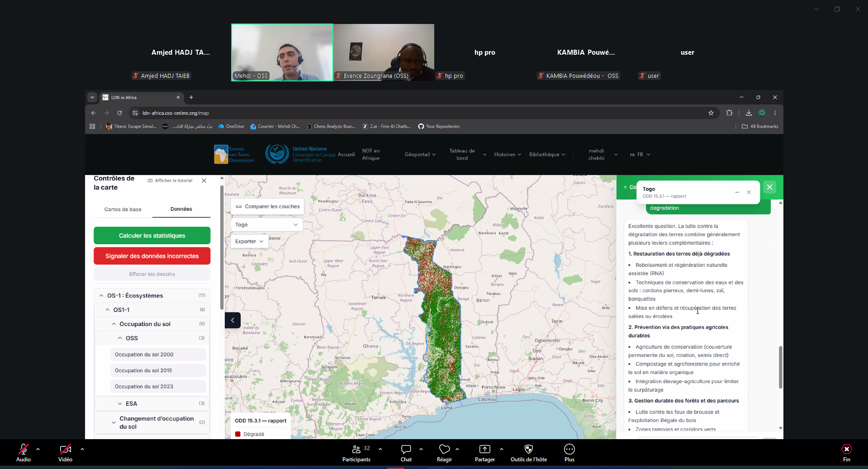Click the red Fin end meeting icon
868x469 pixels.
click(846, 449)
